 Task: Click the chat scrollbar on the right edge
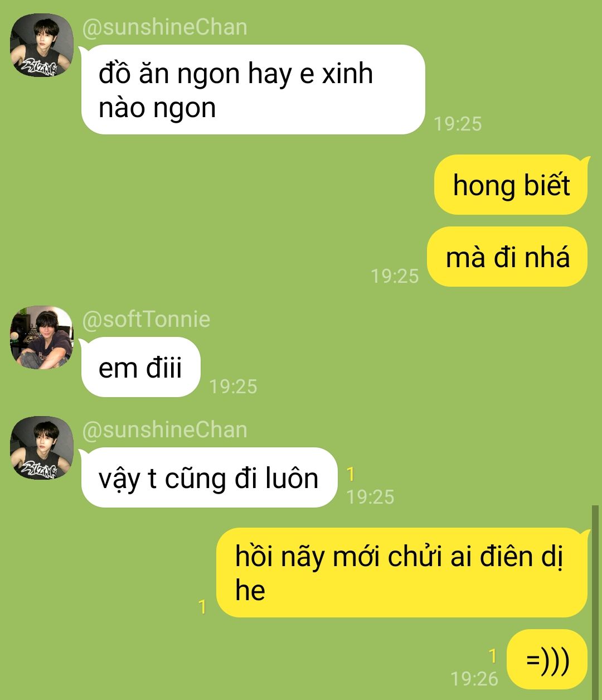pos(595,602)
